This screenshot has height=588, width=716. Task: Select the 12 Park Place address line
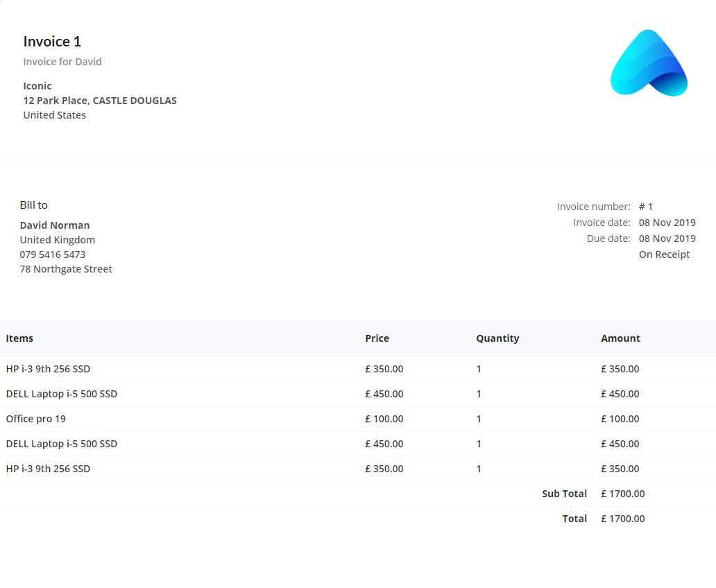pos(100,101)
